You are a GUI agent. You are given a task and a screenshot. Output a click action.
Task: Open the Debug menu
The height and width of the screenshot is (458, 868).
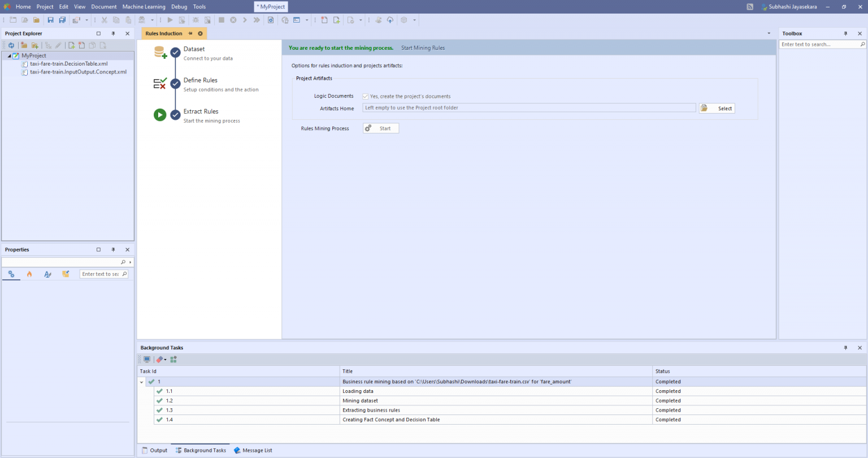click(x=179, y=7)
